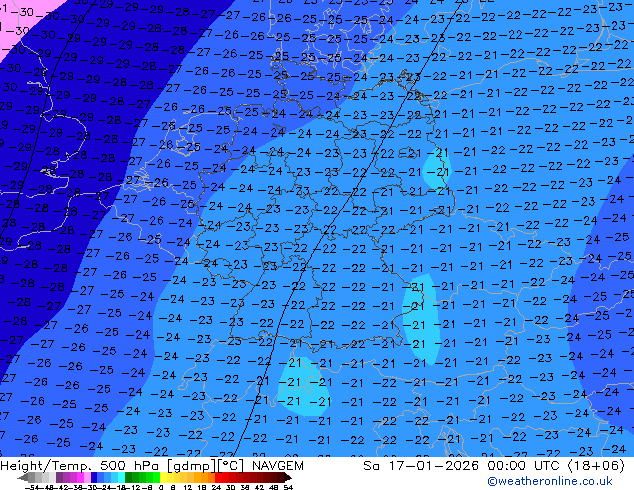The height and width of the screenshot is (490, 634).
Task: Click the bright yellow 0 degree legend swatch
Action: pos(163,477)
